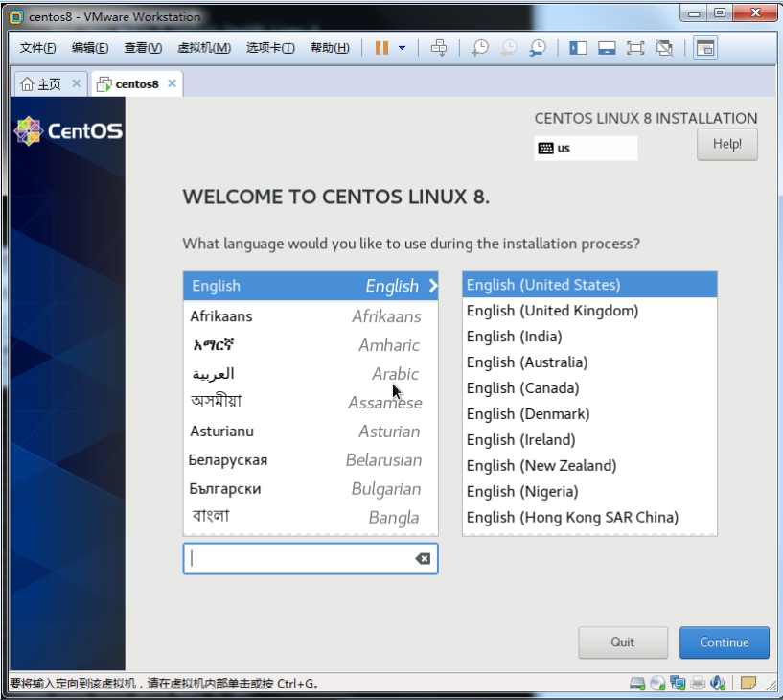The width and height of the screenshot is (783, 700).
Task: Toggle the thumbnail bar view icon
Action: [x=606, y=48]
